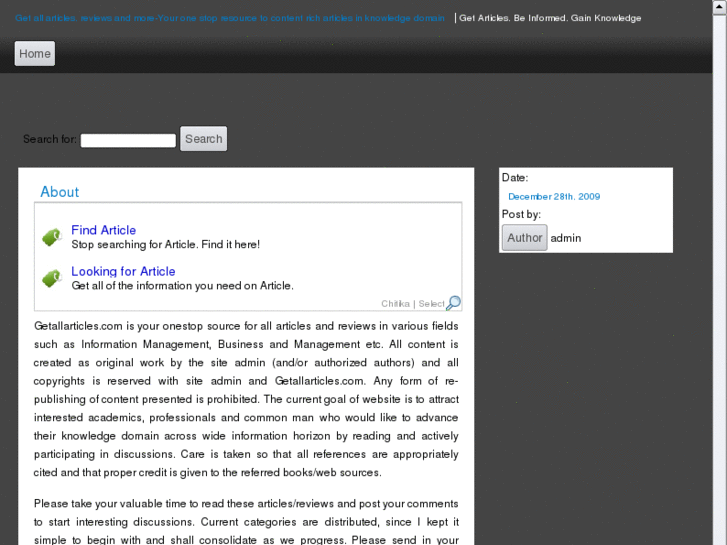Click the Post by: label
Screen dimensions: 727x545
tap(521, 214)
